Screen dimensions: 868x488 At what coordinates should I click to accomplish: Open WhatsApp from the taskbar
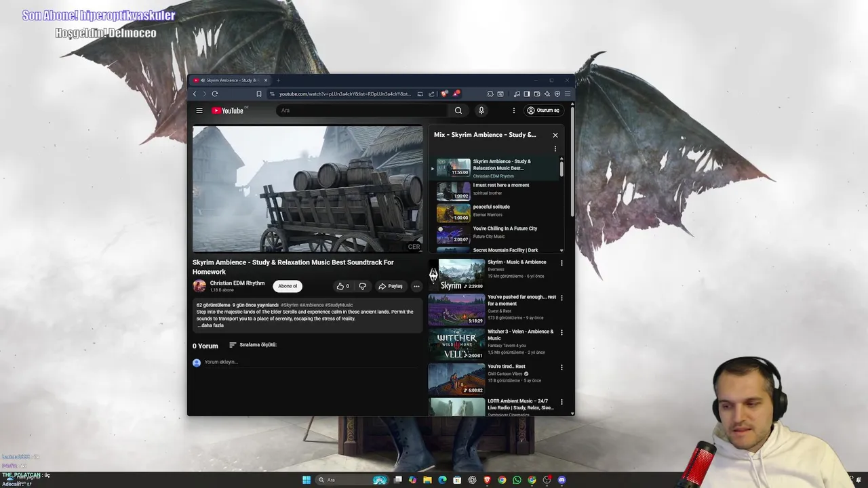(x=517, y=480)
